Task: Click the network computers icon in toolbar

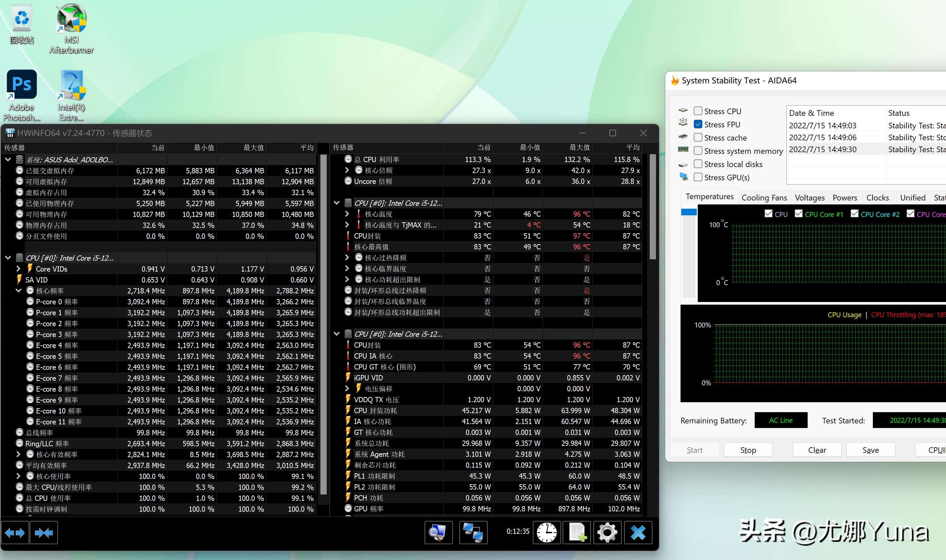Action: (473, 533)
